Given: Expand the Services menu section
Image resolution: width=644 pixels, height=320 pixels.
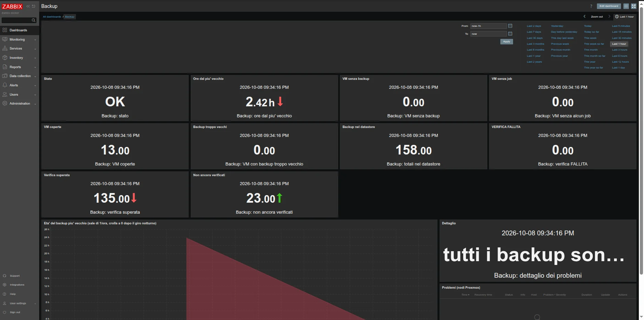Looking at the screenshot, I should pos(20,49).
